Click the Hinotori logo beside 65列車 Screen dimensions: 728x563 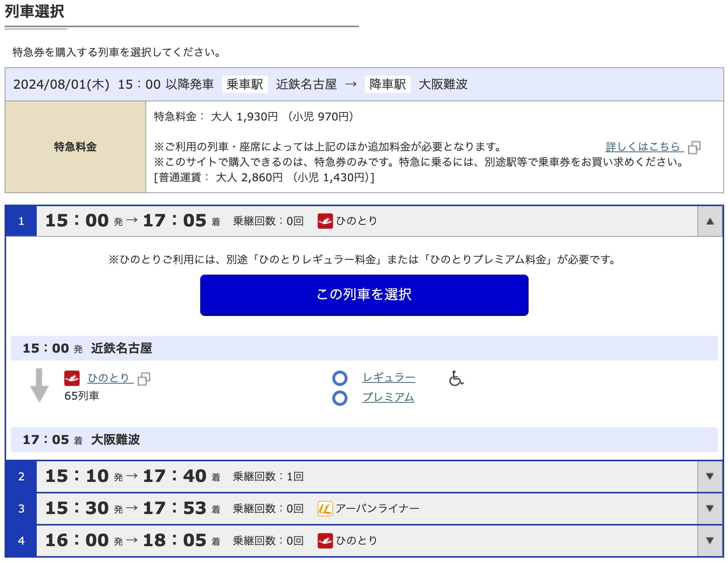point(72,378)
